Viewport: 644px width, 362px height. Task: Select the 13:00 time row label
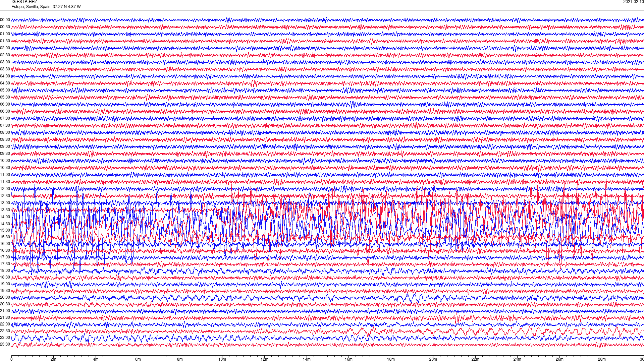5,203
